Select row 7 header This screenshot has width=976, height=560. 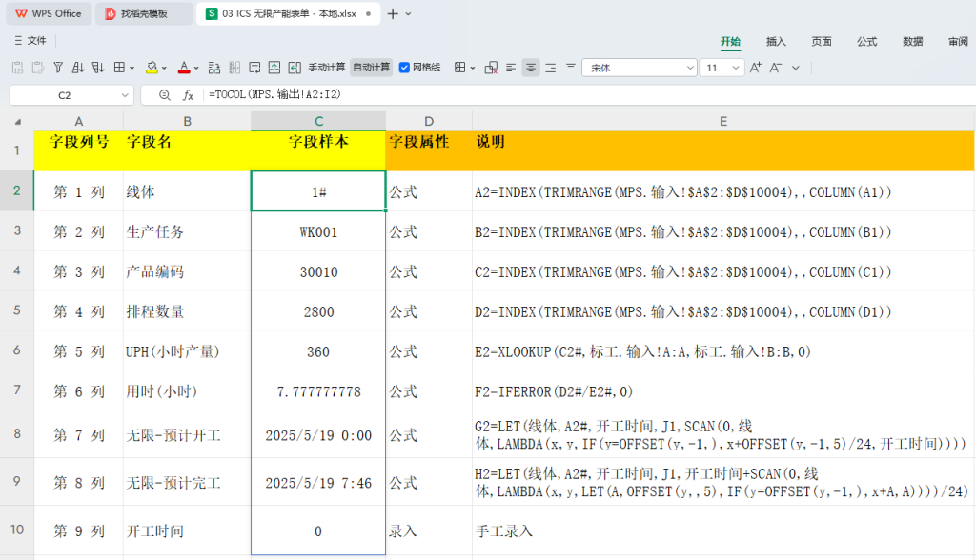[x=17, y=390]
